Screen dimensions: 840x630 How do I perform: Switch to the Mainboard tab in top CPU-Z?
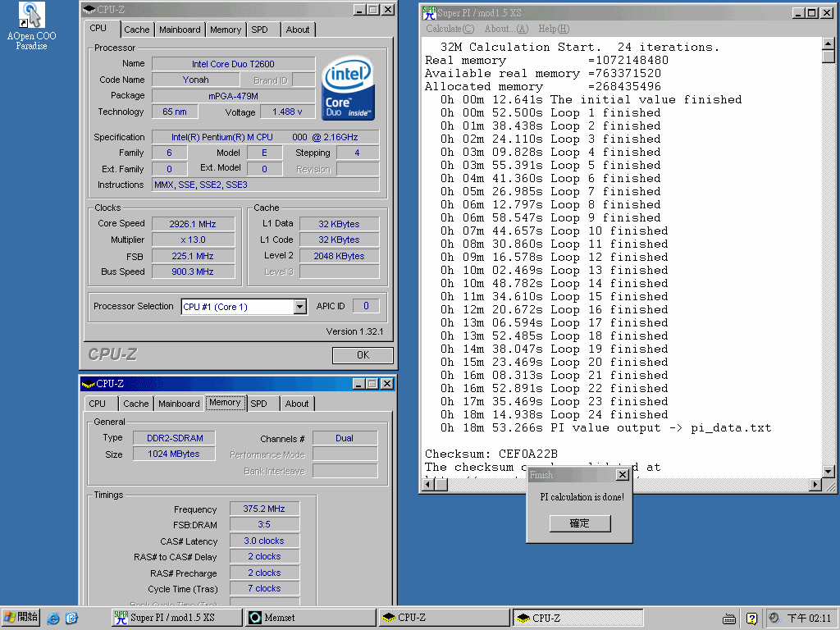(180, 30)
